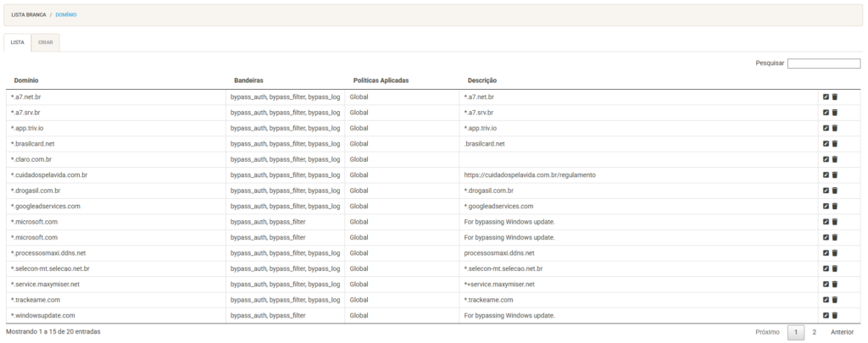The image size is (868, 343).
Task: Click the "Mostrando 1 a 15 de 20 entradas" status
Action: click(53, 331)
